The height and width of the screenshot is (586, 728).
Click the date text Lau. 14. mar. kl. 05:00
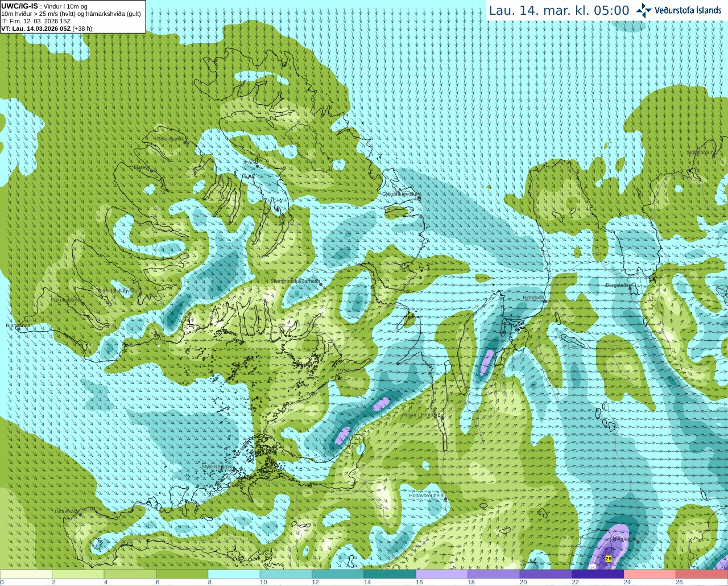pos(559,10)
